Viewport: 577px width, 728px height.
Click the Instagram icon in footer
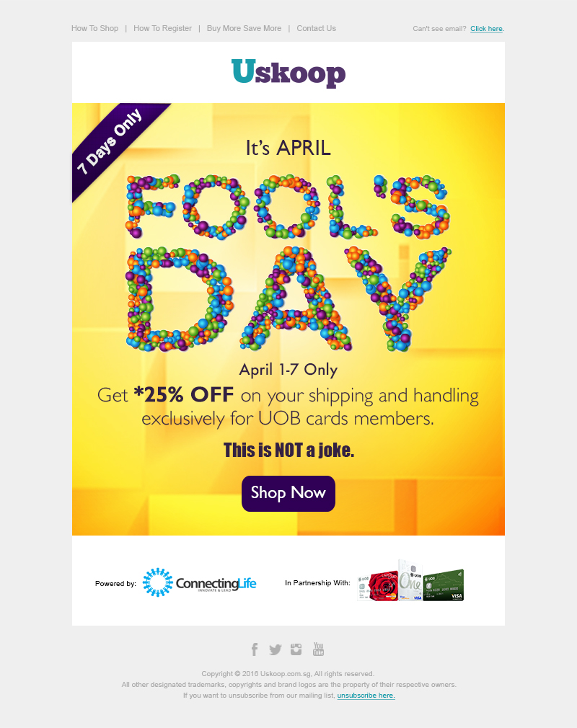click(296, 649)
